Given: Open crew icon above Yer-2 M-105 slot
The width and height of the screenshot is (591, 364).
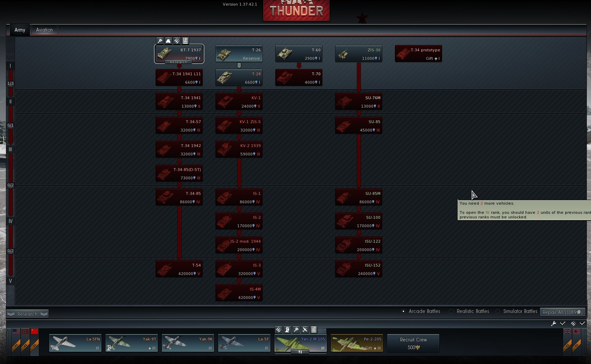Looking at the screenshot, I should [x=288, y=330].
